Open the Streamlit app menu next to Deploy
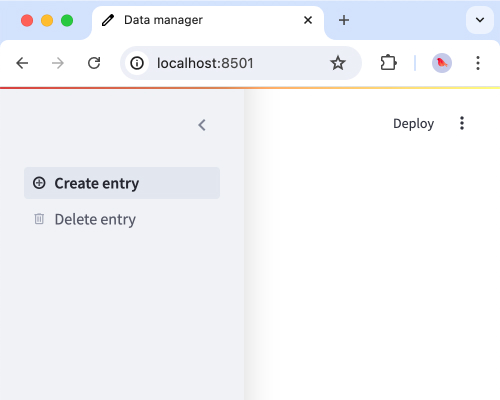This screenshot has width=500, height=400. [x=462, y=123]
